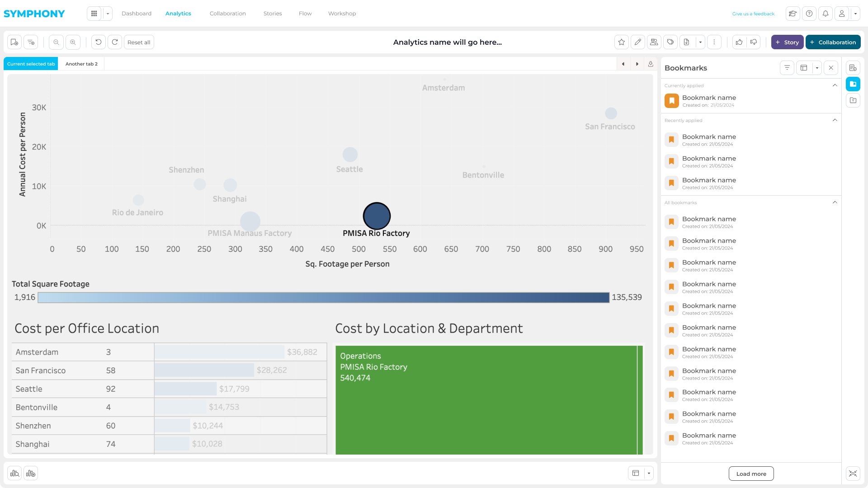Screen dimensions: 868x488
Task: Open the app grid dropdown arrow
Action: [108, 14]
